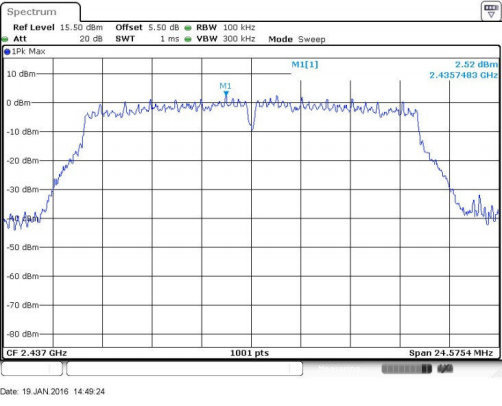The image size is (502, 406).
Task: Click the wide status message field
Action: 184,369
